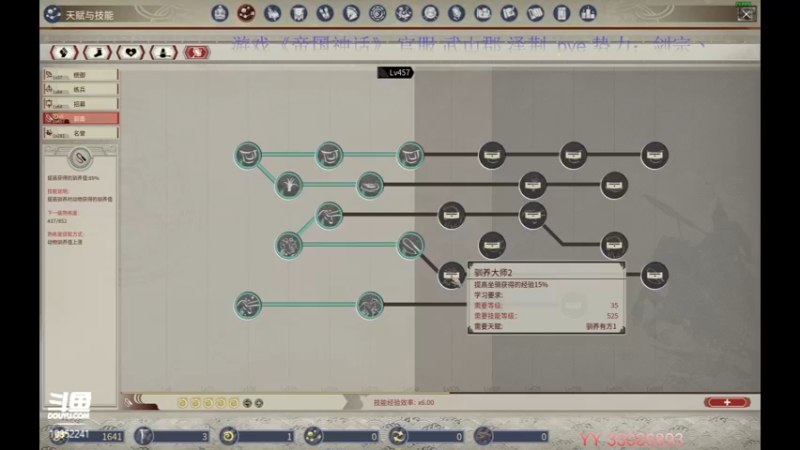Click the 驯养 skill emblem in the left info panel
The height and width of the screenshot is (450, 800).
(x=80, y=158)
